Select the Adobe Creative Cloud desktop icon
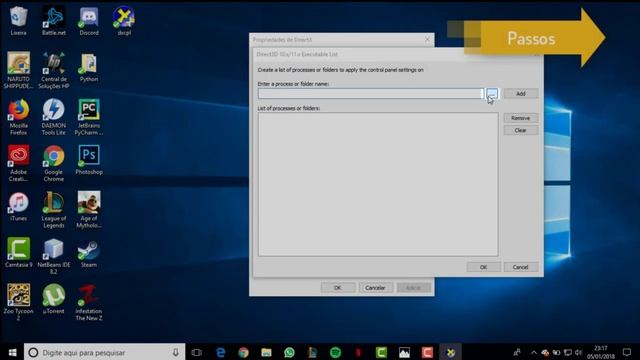 click(x=18, y=163)
